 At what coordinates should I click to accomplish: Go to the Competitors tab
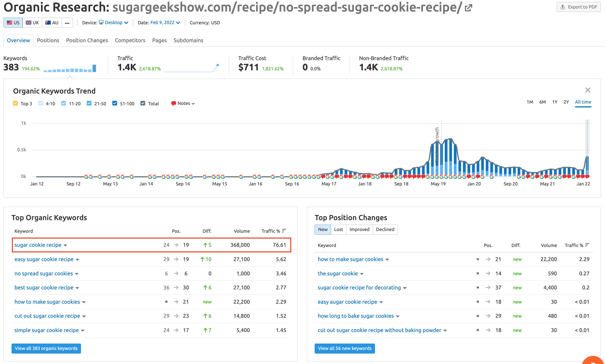click(130, 40)
